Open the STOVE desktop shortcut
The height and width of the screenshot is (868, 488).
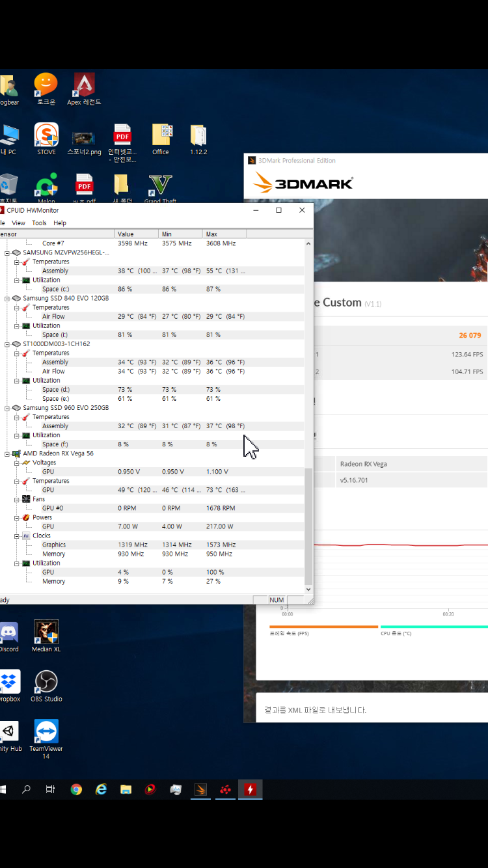[x=46, y=139]
